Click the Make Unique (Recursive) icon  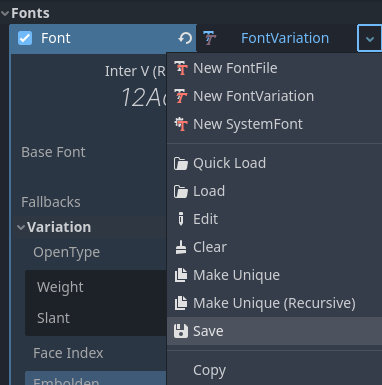(181, 303)
